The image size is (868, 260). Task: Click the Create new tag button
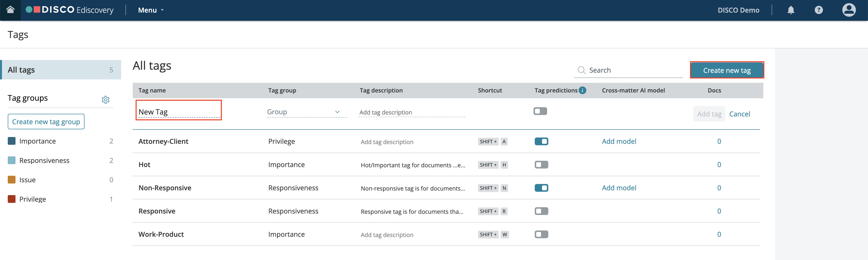[727, 70]
